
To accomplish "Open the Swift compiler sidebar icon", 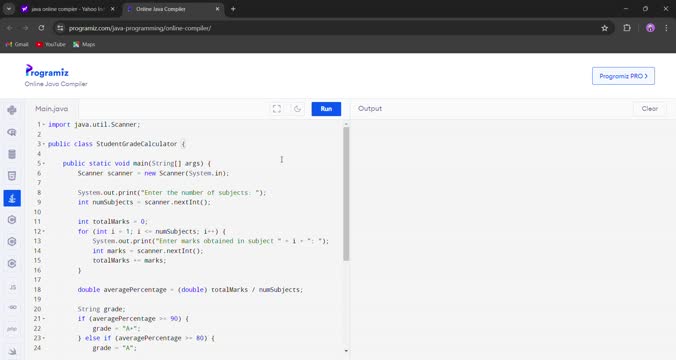I will (12, 351).
